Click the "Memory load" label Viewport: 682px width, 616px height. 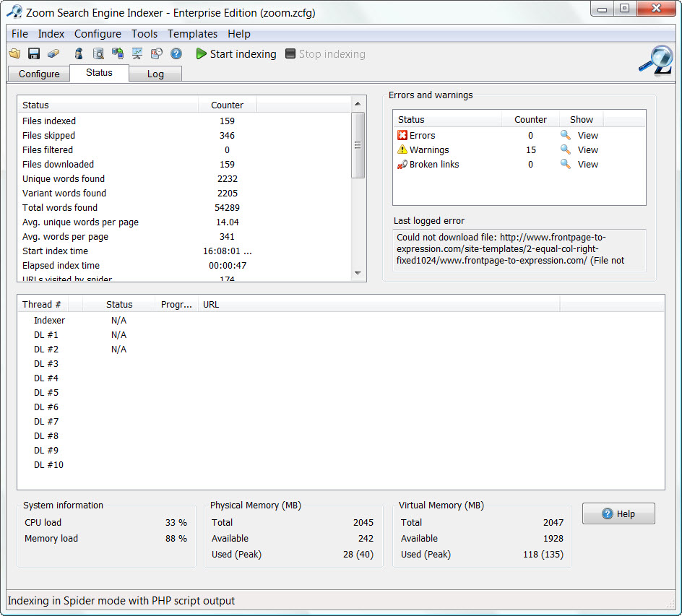click(51, 538)
